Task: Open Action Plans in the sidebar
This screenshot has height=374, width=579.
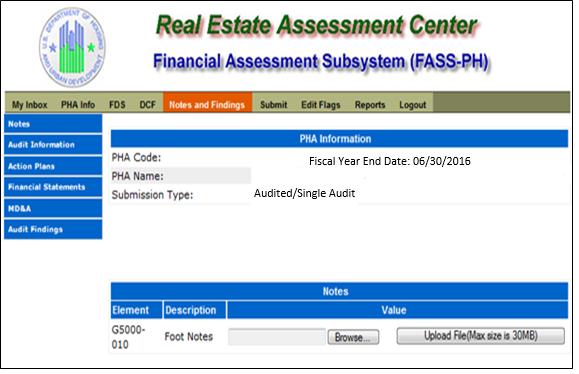Action: point(53,166)
